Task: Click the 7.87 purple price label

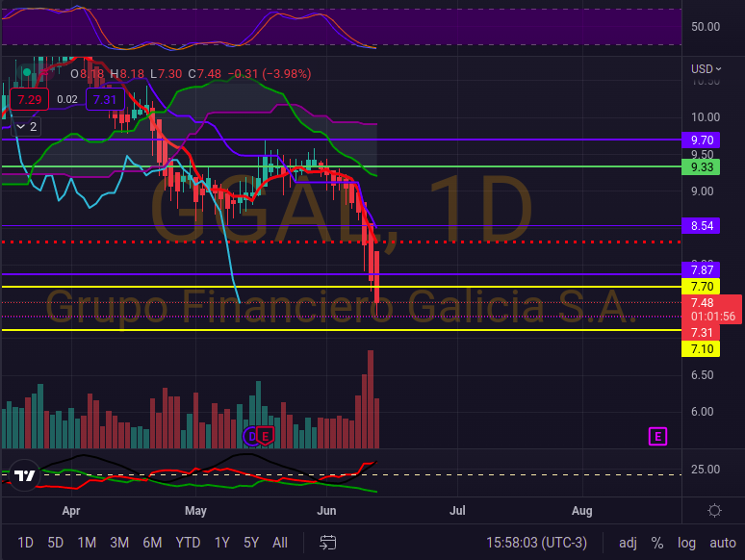Action: [701, 269]
